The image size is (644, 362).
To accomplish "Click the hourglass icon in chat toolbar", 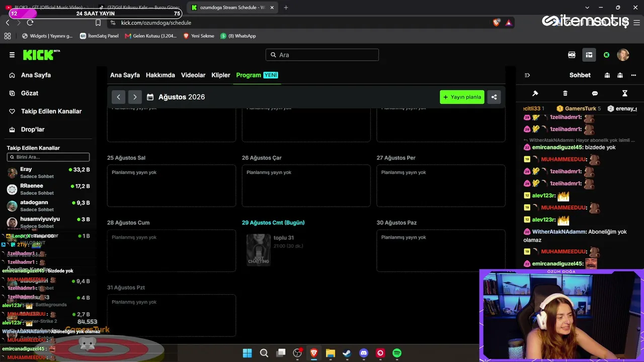I will [625, 94].
